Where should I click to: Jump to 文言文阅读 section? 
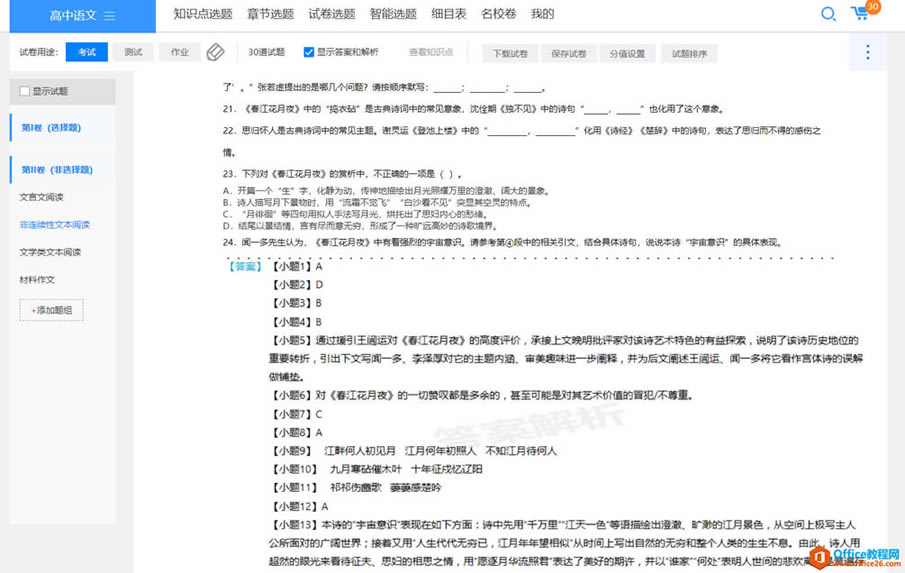click(41, 197)
